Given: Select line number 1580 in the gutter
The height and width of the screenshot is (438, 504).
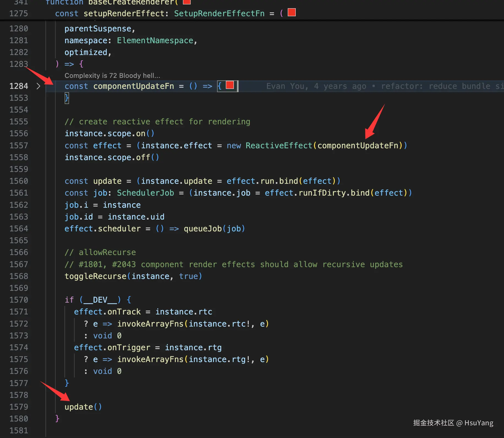Looking at the screenshot, I should tap(19, 419).
